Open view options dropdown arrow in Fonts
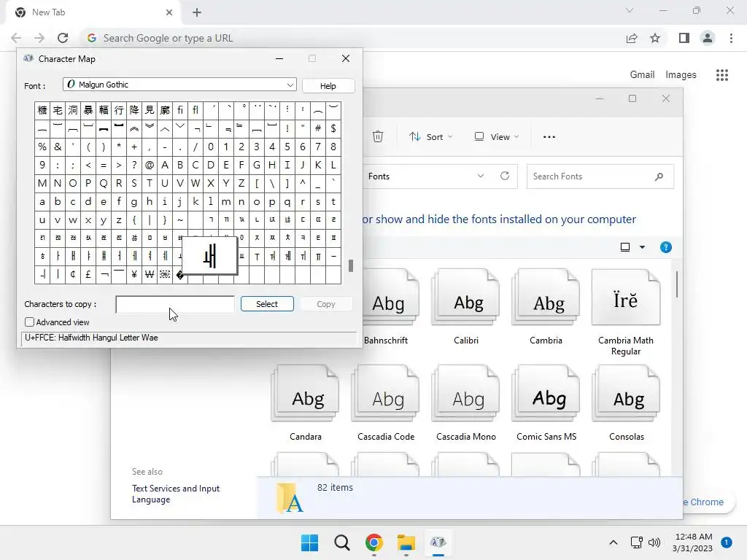Viewport: 747px width, 560px height. (x=642, y=247)
